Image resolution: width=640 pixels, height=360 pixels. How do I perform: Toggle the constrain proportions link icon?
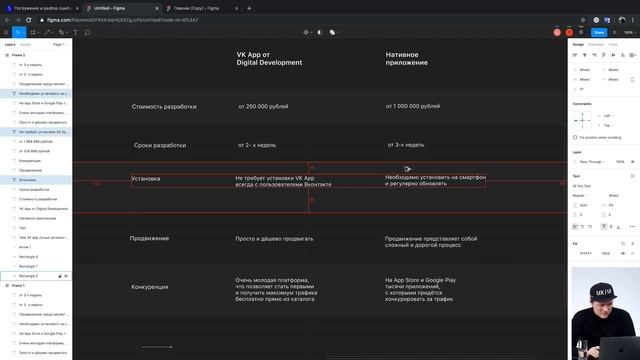tap(633, 80)
